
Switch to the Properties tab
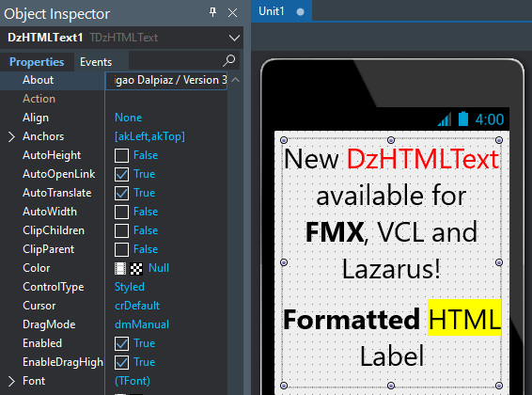37,62
